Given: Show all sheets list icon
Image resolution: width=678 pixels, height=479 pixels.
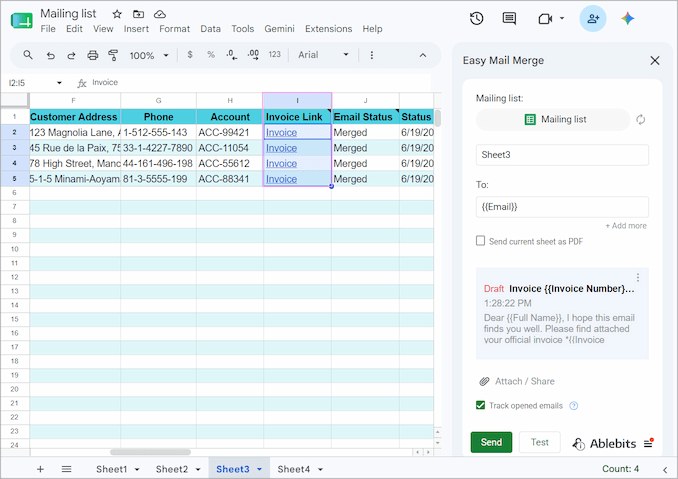Looking at the screenshot, I should point(66,469).
